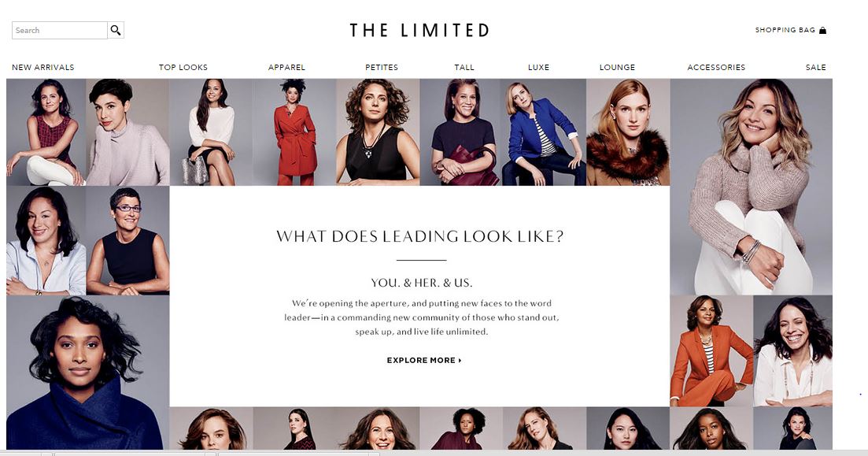Open the shopping bag icon
868x456 pixels.
tap(822, 30)
